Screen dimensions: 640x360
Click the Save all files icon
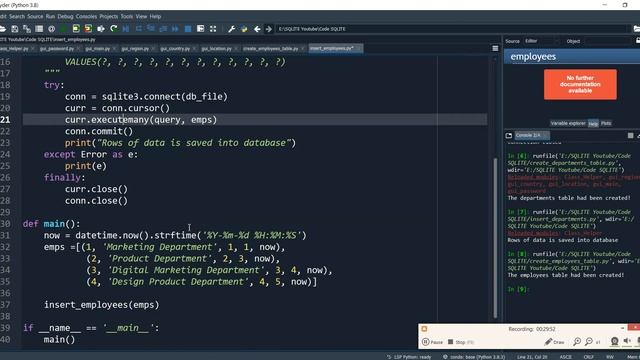tap(27, 29)
